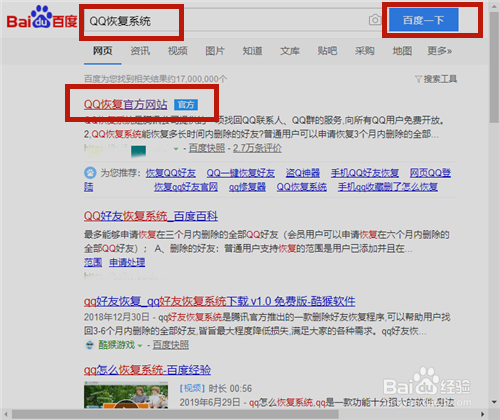This screenshot has width=500, height=420.
Task: Click the 搜索工具 filter icon
Action: pyautogui.click(x=418, y=79)
